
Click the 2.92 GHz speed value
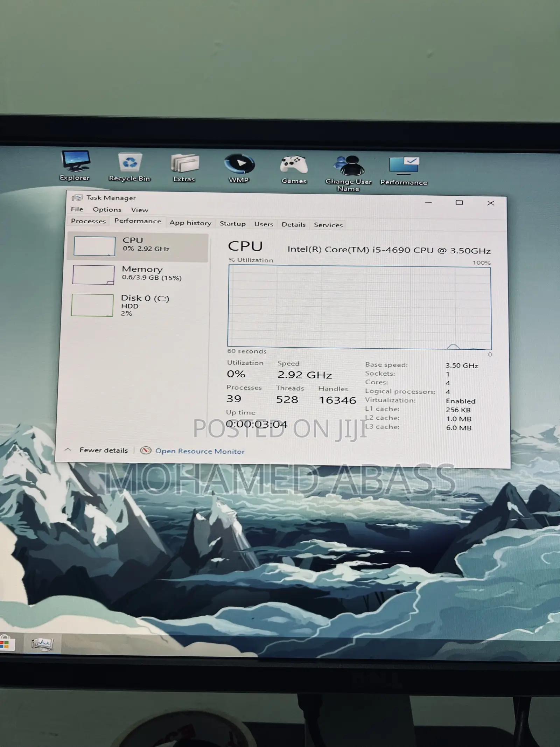pyautogui.click(x=304, y=375)
